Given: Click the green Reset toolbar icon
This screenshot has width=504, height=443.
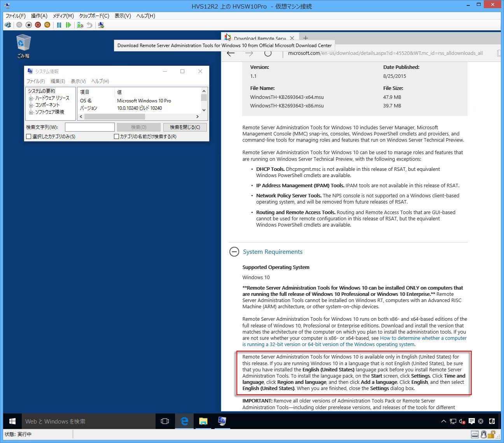Looking at the screenshot, I should (x=68, y=25).
